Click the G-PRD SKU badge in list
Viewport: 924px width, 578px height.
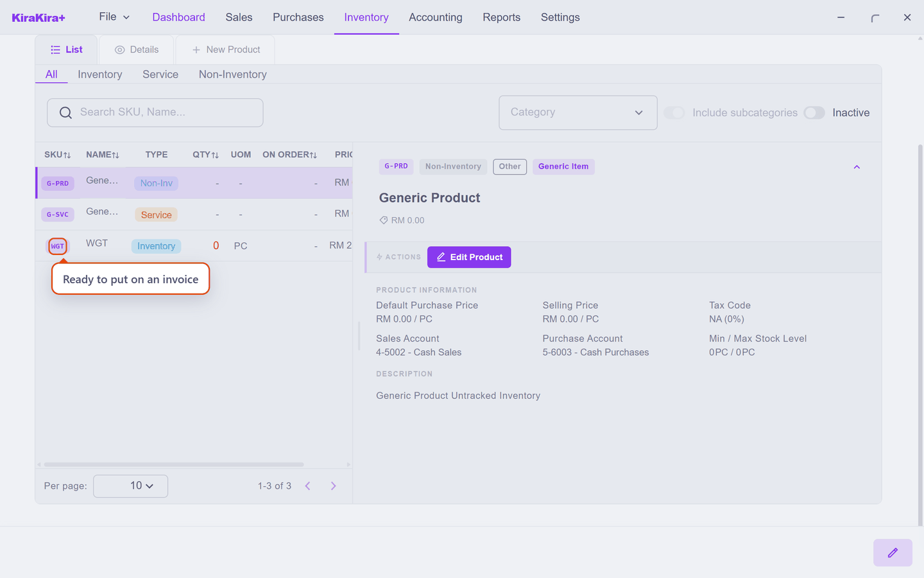click(58, 183)
